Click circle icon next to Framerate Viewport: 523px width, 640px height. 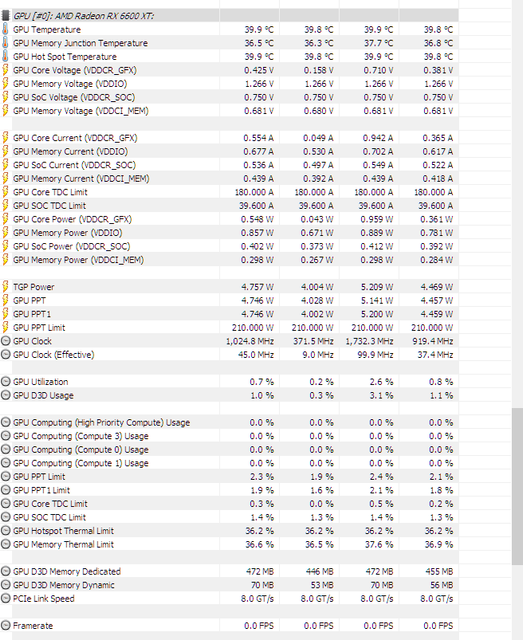click(6, 625)
